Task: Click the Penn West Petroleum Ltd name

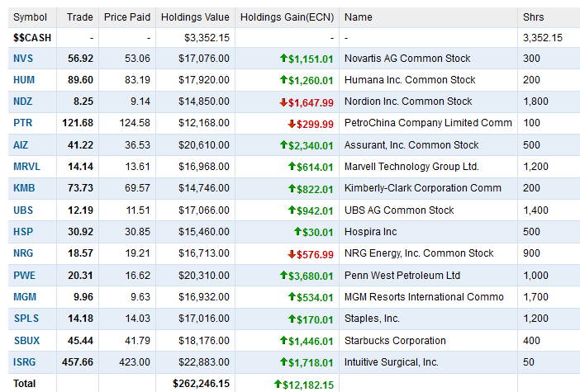Action: click(402, 276)
